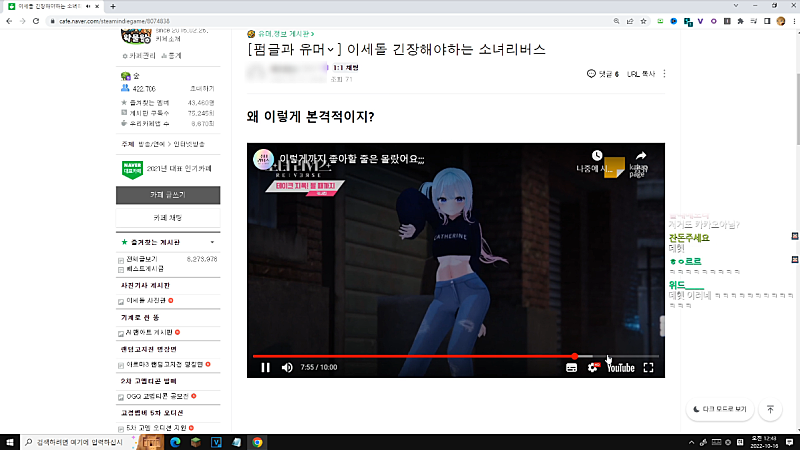This screenshot has width=800, height=450.
Task: Click scroll-to-top arrow button
Action: pyautogui.click(x=770, y=409)
